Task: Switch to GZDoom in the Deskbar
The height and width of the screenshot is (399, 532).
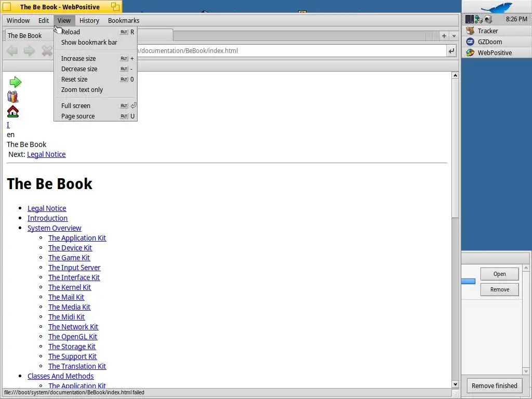Action: pos(497,42)
